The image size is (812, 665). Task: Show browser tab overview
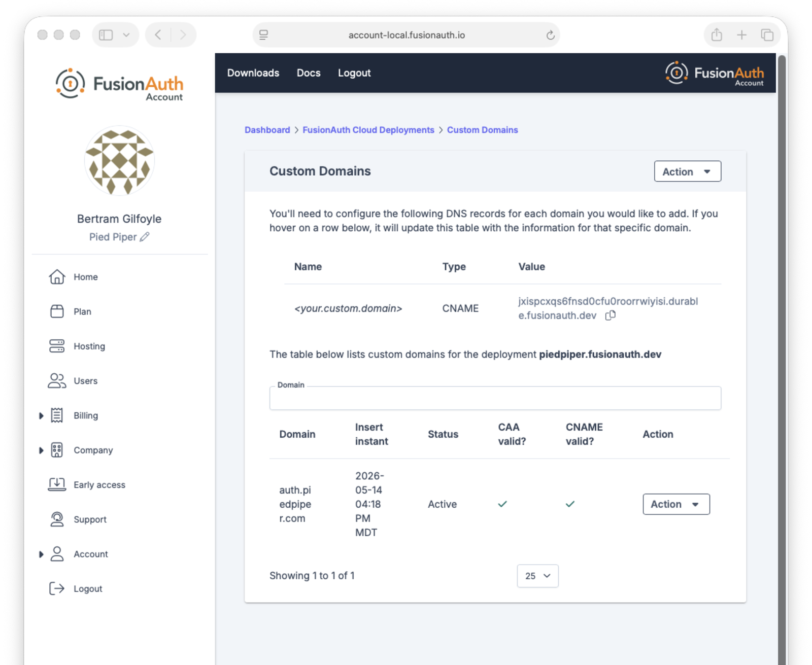pos(767,34)
